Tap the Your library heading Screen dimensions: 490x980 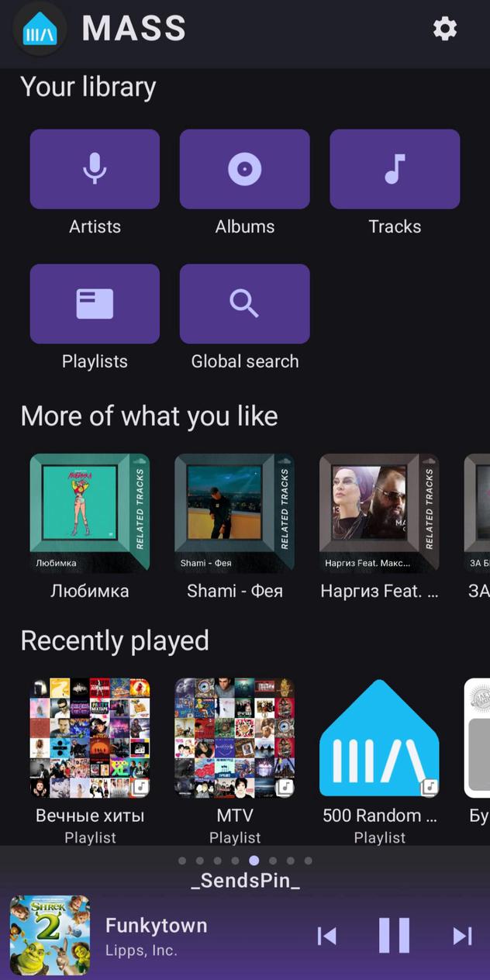88,87
